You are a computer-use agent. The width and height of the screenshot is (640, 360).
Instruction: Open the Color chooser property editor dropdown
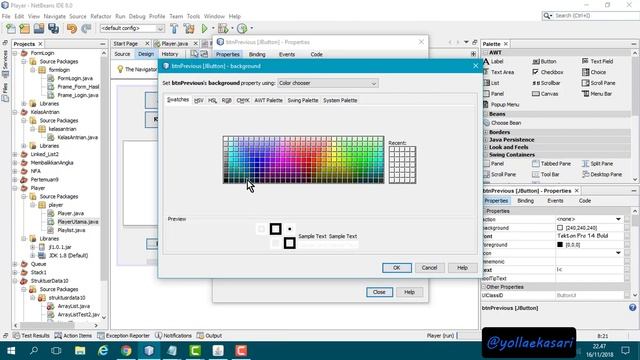328,83
